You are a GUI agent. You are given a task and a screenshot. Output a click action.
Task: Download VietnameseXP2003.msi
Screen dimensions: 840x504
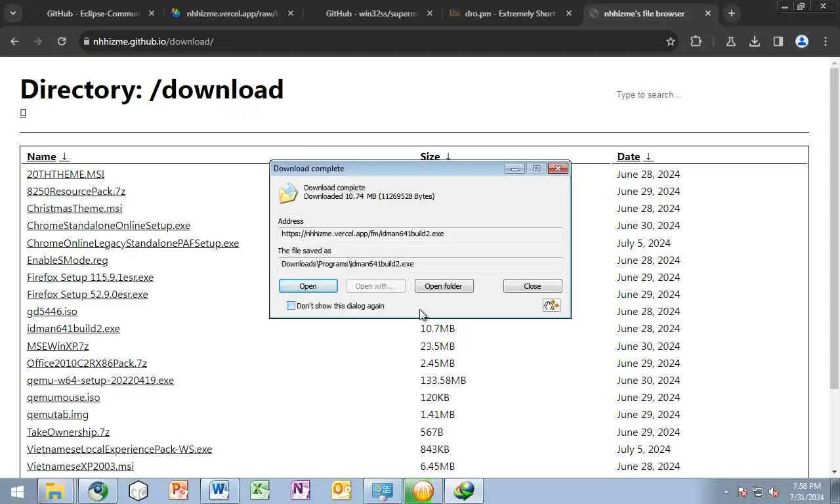click(80, 466)
